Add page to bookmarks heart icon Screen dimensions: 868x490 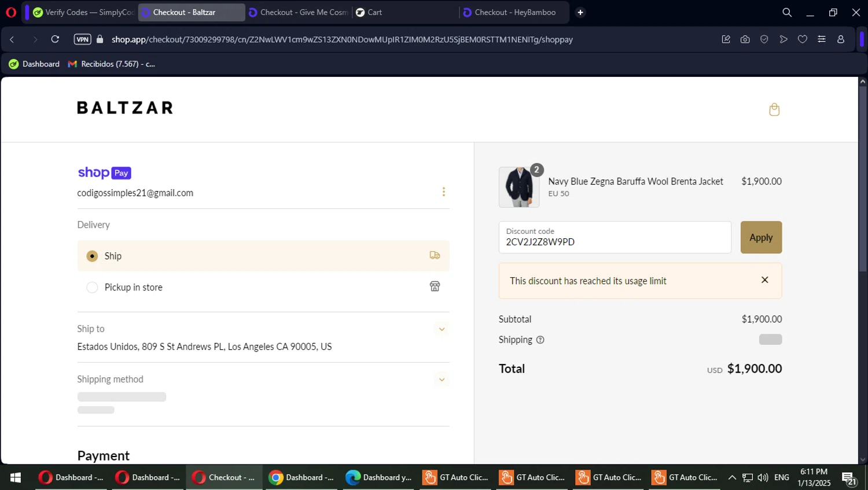click(x=803, y=39)
